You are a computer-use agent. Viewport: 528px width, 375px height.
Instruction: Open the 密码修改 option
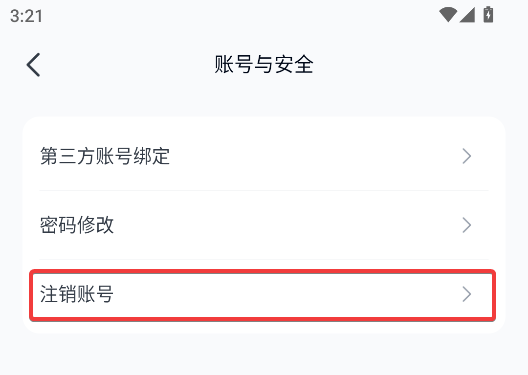[x=264, y=225]
